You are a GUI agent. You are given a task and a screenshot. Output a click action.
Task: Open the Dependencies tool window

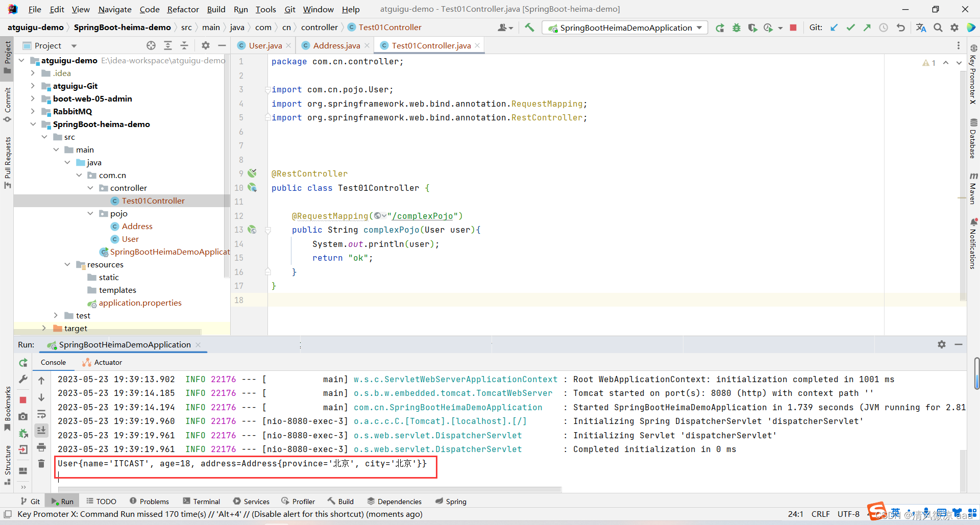pyautogui.click(x=395, y=502)
